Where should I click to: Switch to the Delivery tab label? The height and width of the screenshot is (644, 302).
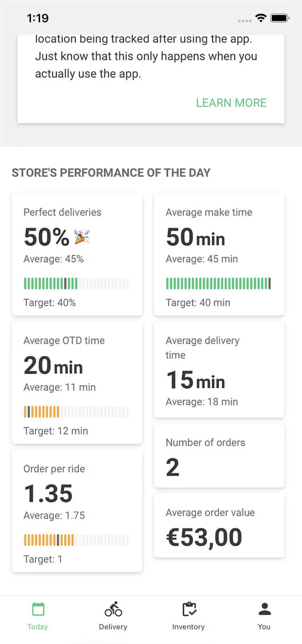tap(113, 627)
